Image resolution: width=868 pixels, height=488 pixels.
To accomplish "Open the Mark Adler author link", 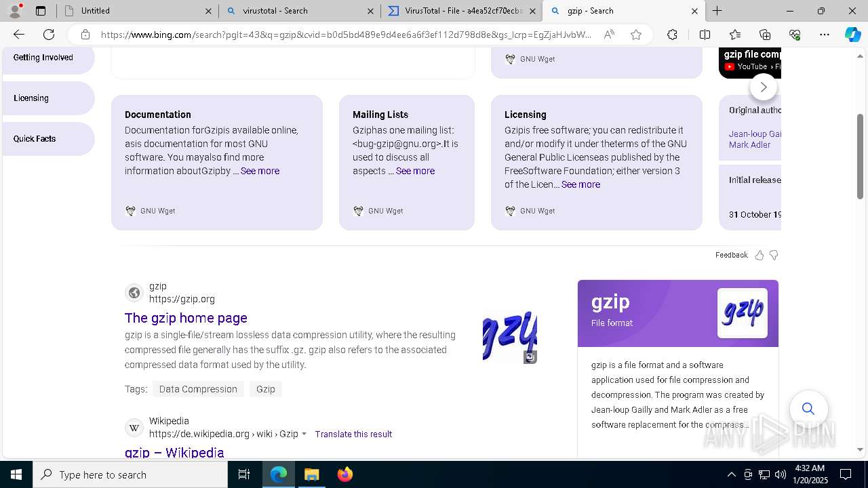I will [749, 145].
